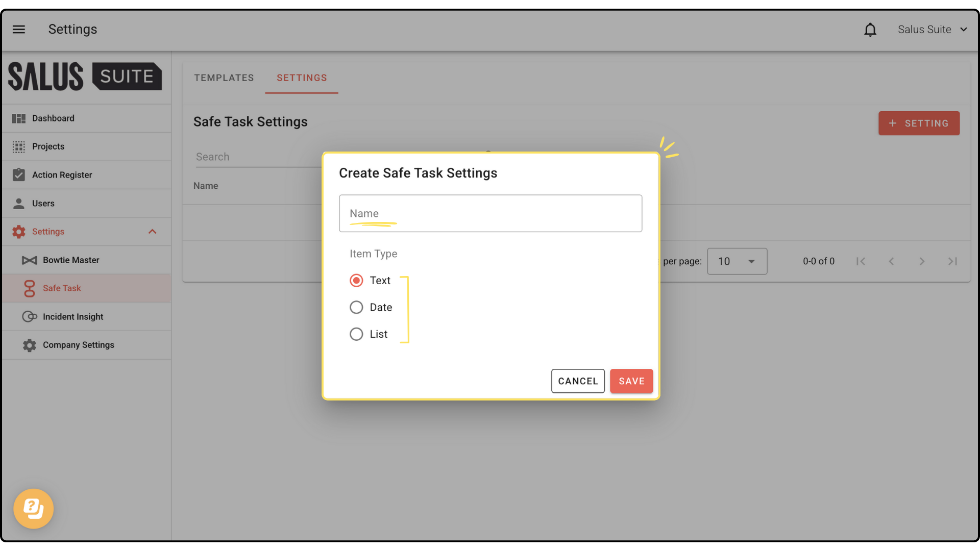Click the Cancel button in dialog
The image size is (980, 551).
pyautogui.click(x=578, y=381)
